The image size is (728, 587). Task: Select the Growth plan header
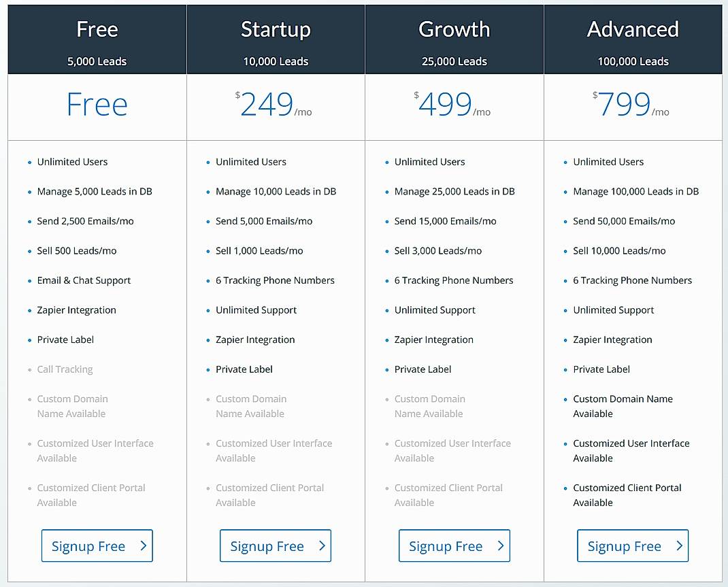coord(454,29)
